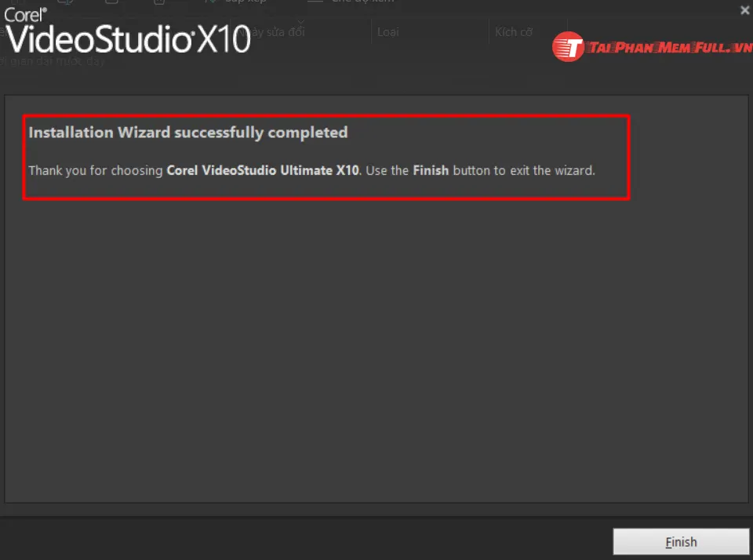This screenshot has width=753, height=560.
Task: Close the installer with the X button
Action: [744, 10]
